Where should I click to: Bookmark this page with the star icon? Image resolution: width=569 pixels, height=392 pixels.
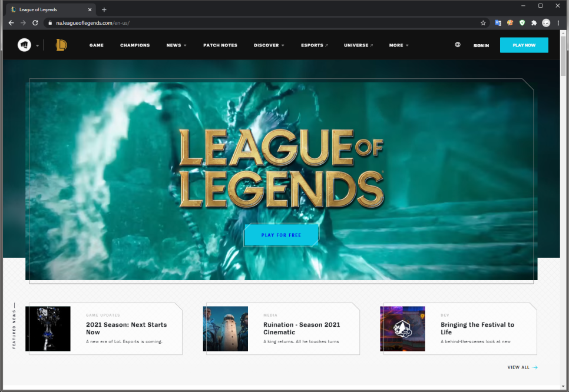(x=483, y=23)
